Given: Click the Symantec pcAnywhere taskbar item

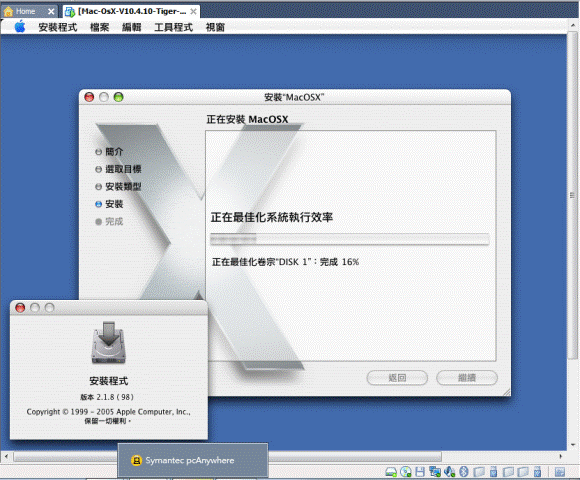Looking at the screenshot, I should [x=193, y=460].
